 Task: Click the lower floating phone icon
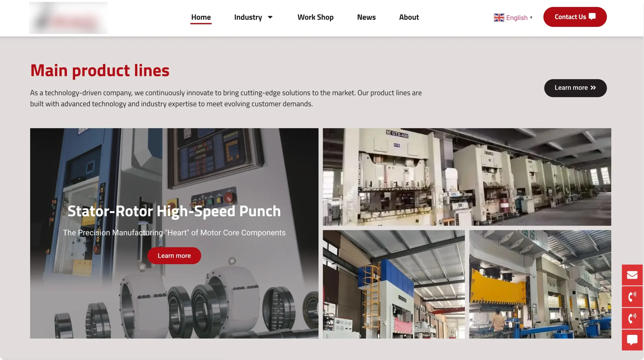[x=632, y=318]
